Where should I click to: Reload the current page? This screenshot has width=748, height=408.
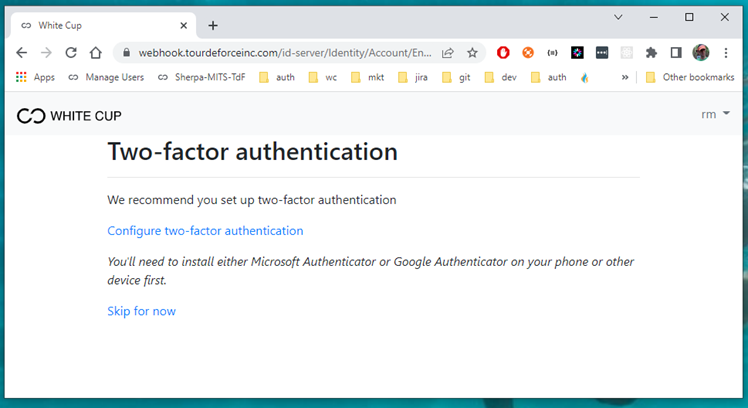71,52
